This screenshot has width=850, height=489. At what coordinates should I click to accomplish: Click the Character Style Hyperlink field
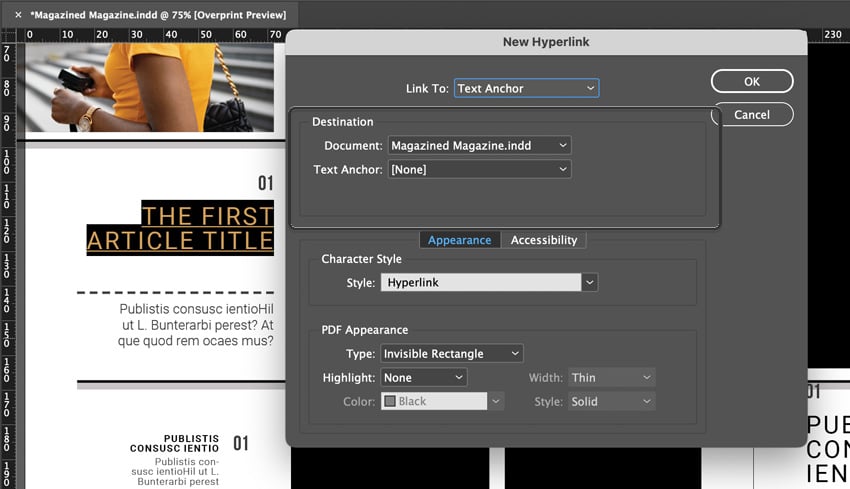coord(480,283)
